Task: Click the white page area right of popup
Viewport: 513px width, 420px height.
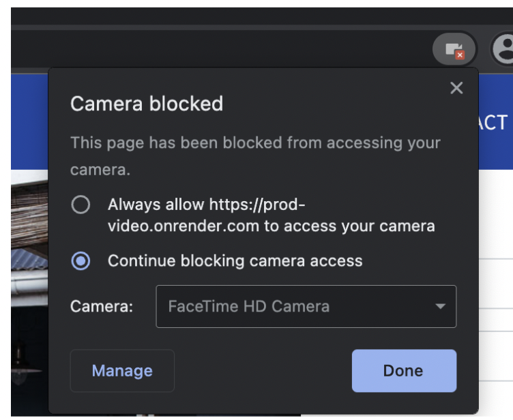Action: pos(496,286)
